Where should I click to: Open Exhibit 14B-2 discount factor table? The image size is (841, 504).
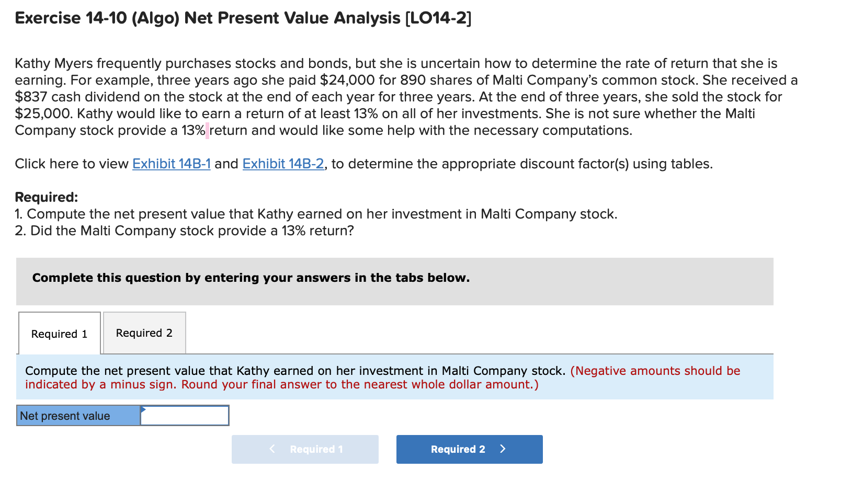pyautogui.click(x=283, y=164)
